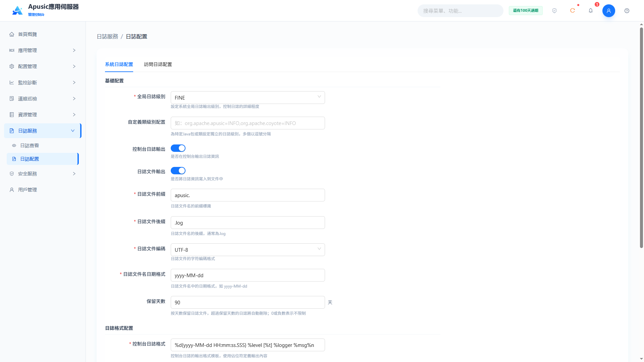Click the page vertical scrollbar
The width and height of the screenshot is (644, 362).
(x=641, y=137)
